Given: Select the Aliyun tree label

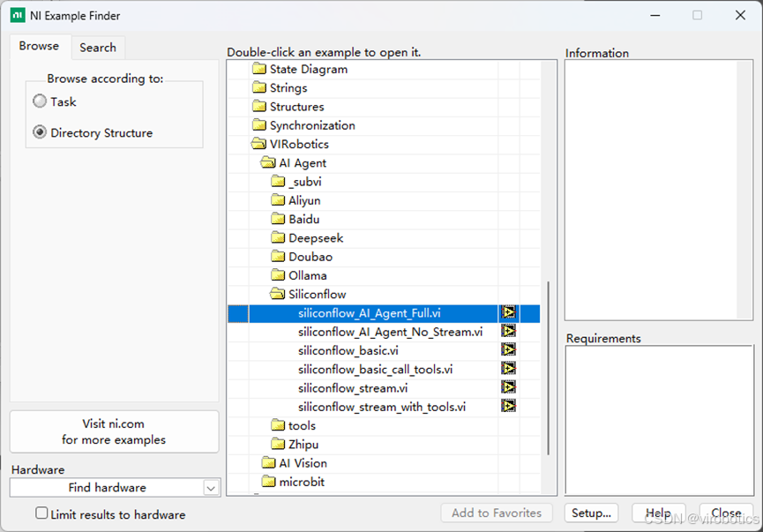Looking at the screenshot, I should coord(304,200).
